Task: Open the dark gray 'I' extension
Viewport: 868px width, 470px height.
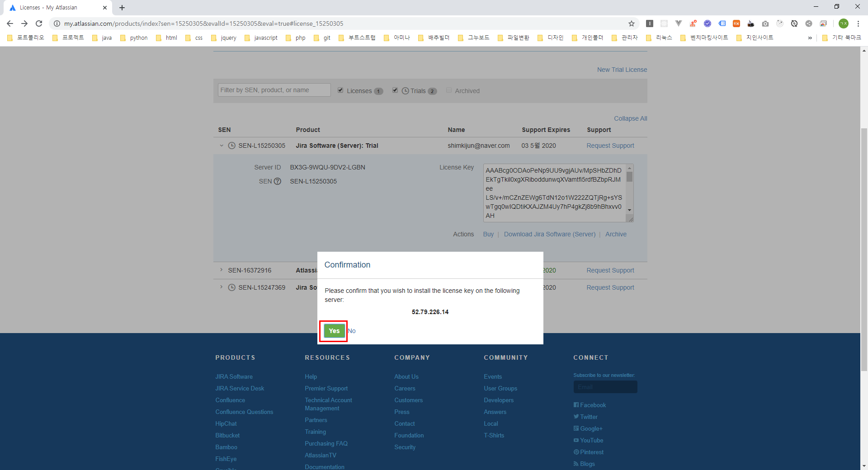Action: click(650, 23)
